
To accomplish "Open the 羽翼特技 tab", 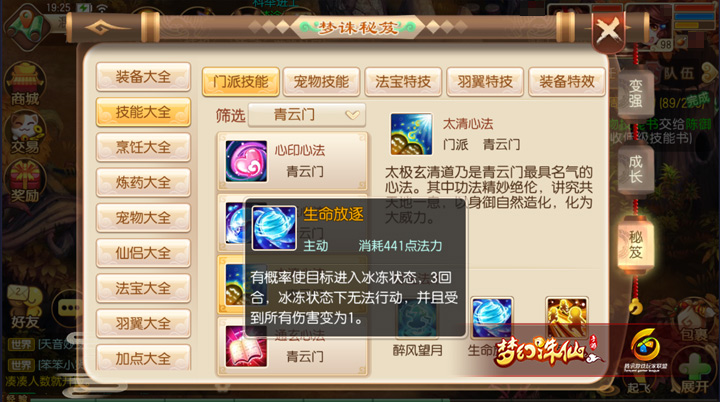I will (485, 82).
